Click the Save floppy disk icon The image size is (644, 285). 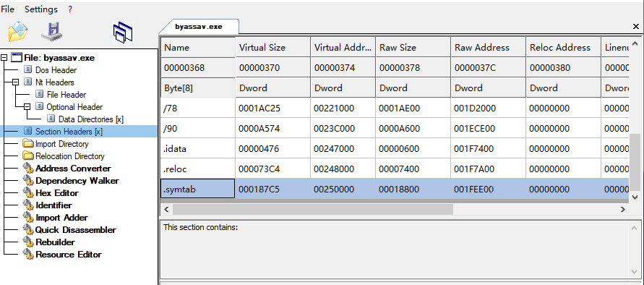(52, 31)
